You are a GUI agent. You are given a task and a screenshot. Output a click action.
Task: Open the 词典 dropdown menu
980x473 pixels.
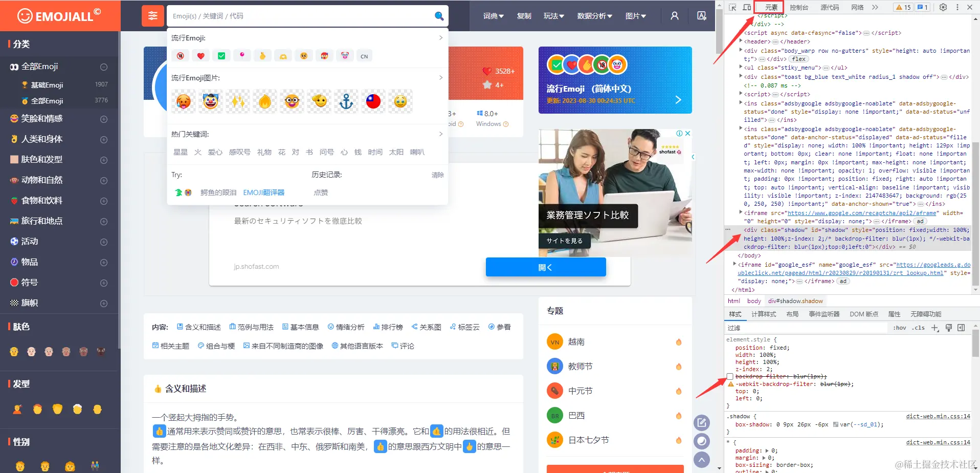[x=494, y=16]
